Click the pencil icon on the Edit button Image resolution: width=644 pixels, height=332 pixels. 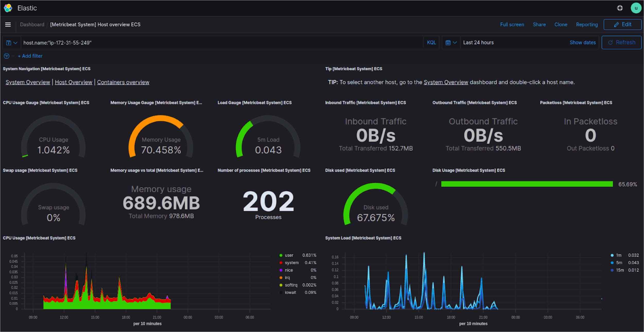coord(616,24)
